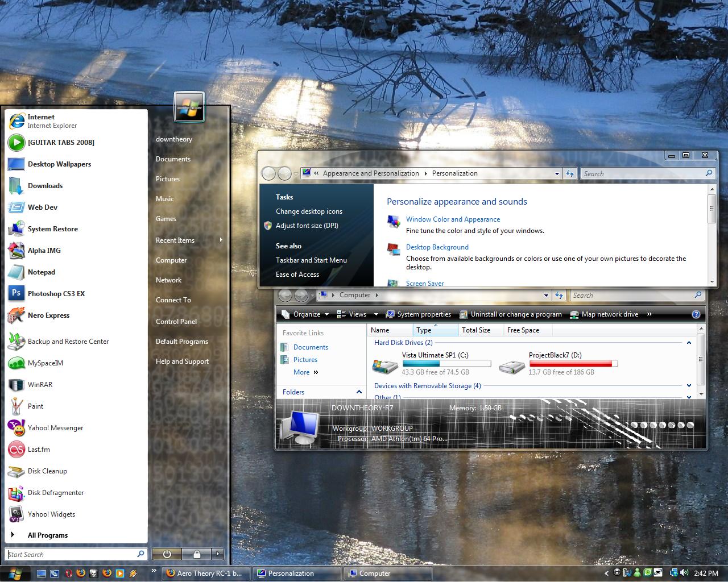This screenshot has width=728, height=582.
Task: Open Backup and Restore Center
Action: point(76,342)
